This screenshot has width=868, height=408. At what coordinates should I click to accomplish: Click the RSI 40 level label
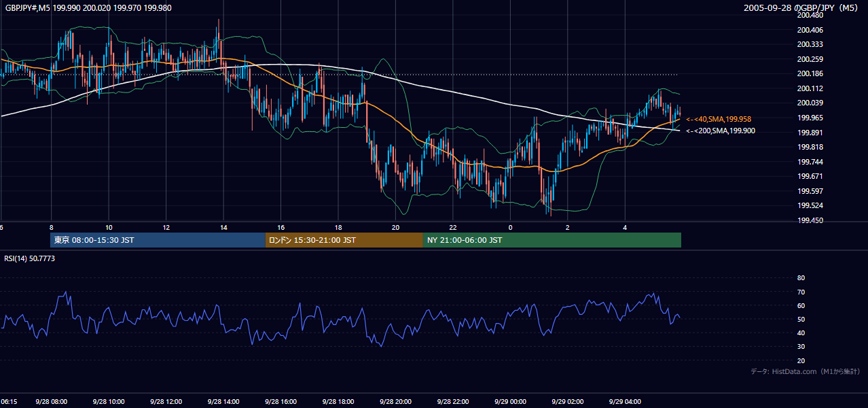(801, 333)
